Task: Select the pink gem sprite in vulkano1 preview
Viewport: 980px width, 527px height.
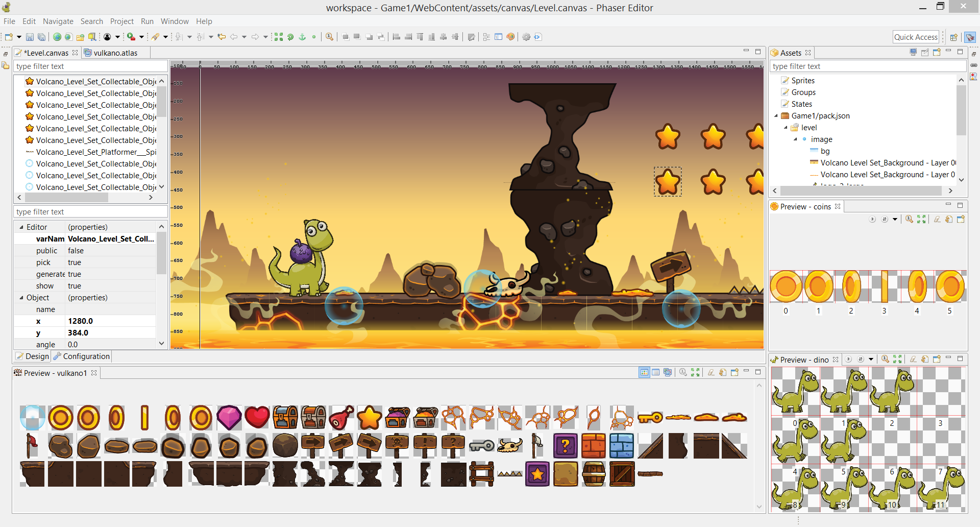Action: (x=229, y=417)
